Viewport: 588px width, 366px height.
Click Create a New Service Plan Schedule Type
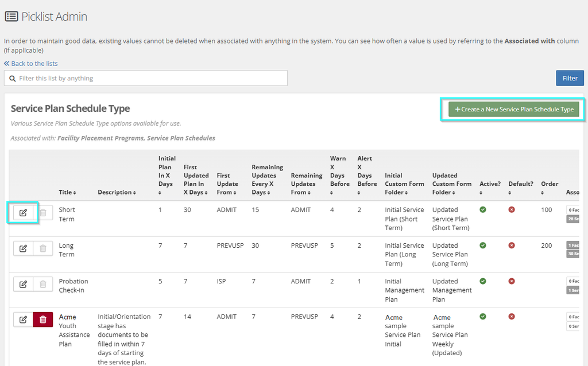point(514,110)
